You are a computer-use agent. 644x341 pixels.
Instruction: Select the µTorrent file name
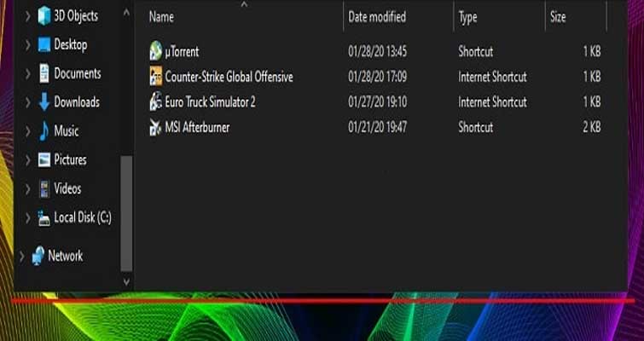[182, 52]
